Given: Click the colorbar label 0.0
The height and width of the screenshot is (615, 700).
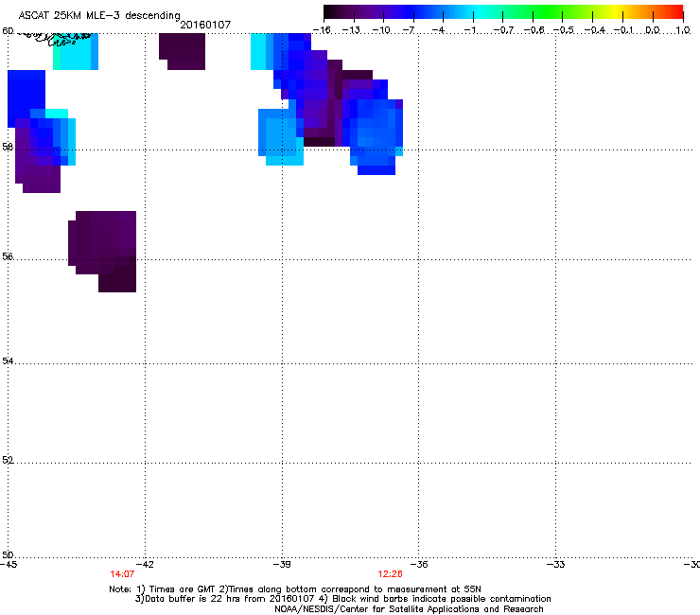Looking at the screenshot, I should click(653, 30).
